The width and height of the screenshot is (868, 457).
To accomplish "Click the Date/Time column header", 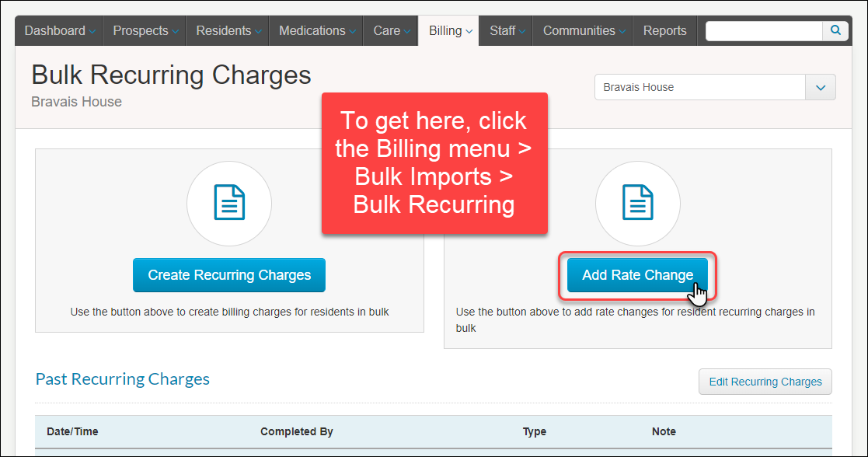I will point(72,431).
